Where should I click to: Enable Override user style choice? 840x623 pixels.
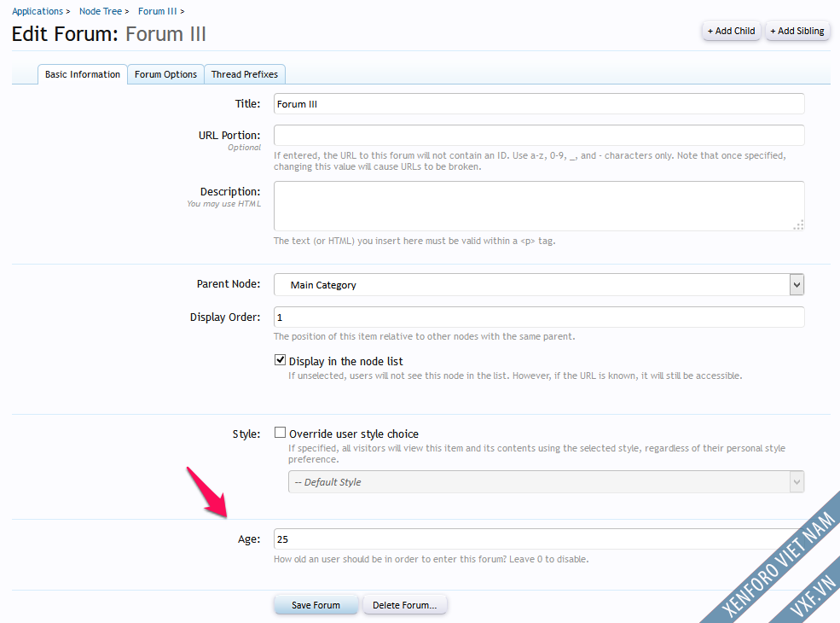coord(280,432)
